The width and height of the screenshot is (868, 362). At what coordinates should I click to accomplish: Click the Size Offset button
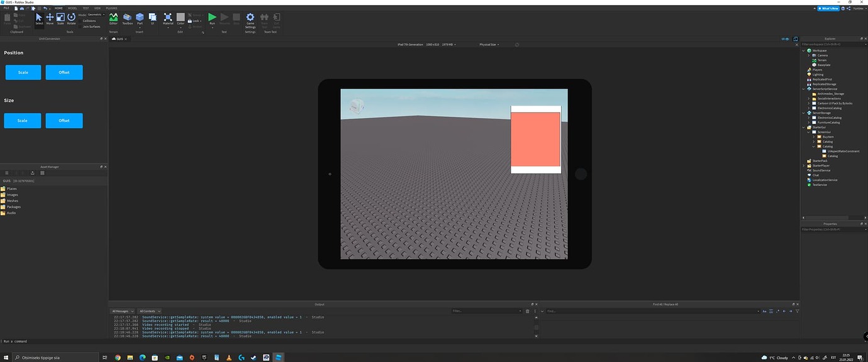coord(64,121)
